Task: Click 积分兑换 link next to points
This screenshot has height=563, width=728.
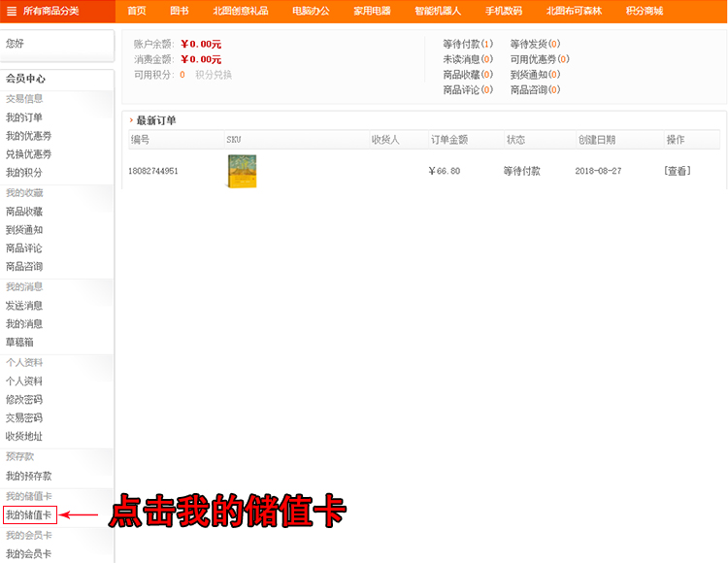Action: coord(214,75)
